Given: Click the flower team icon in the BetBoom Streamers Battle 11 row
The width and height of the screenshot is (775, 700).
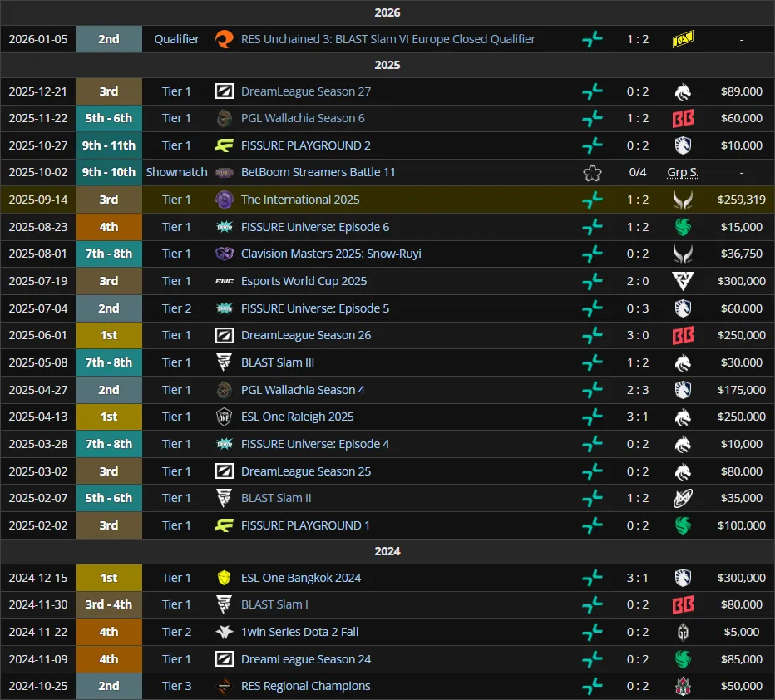Looking at the screenshot, I should (592, 172).
